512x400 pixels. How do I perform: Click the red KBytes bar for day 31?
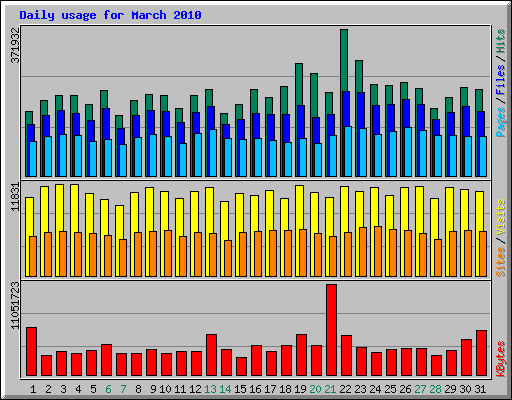[x=481, y=353]
